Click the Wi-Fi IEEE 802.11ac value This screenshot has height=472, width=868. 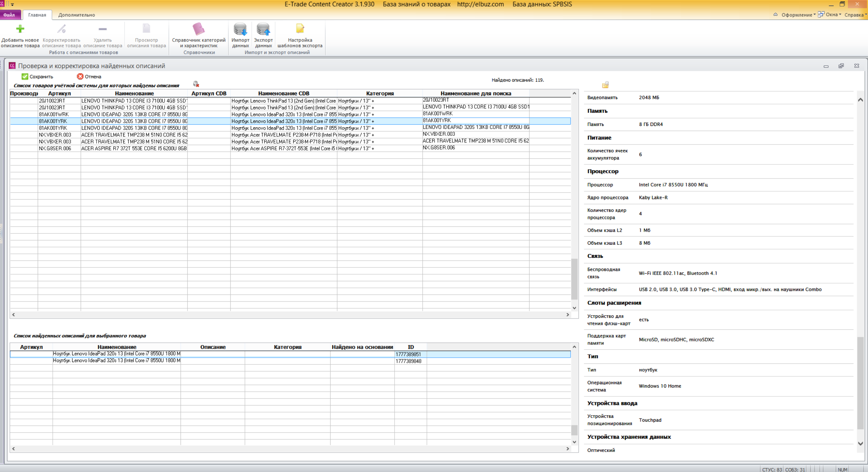point(678,273)
